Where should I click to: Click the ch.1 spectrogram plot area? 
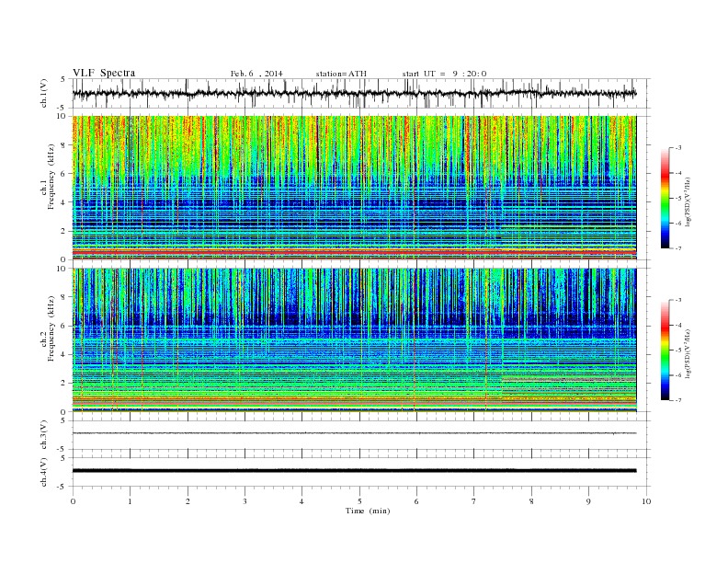click(x=354, y=188)
